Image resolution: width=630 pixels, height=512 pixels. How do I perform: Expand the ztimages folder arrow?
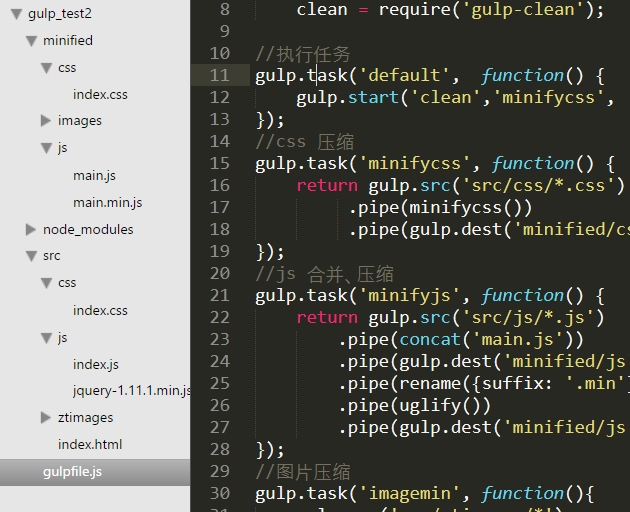(x=46, y=418)
